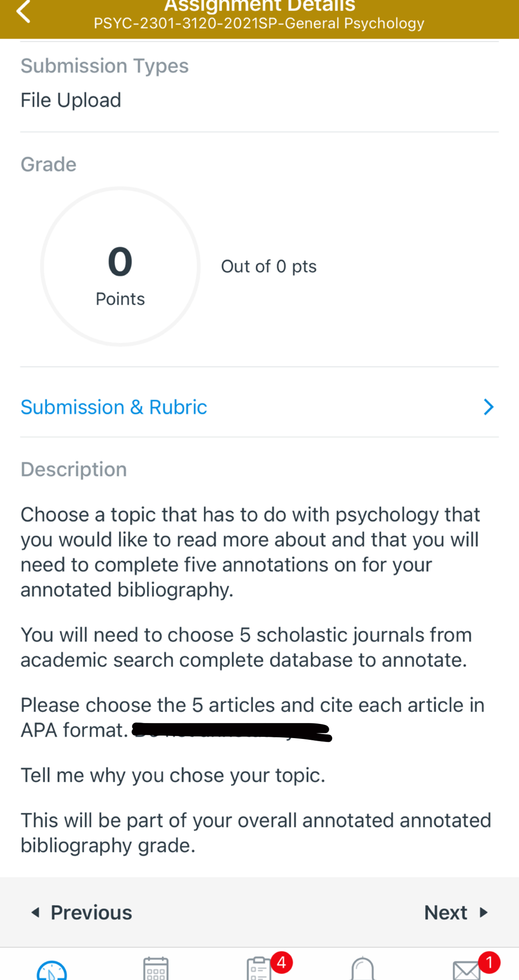Tap the Grade section label
This screenshot has height=980, width=519.
pyautogui.click(x=49, y=164)
